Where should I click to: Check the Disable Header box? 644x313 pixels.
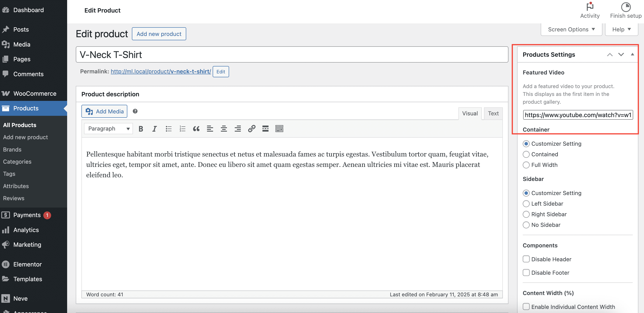pos(526,259)
